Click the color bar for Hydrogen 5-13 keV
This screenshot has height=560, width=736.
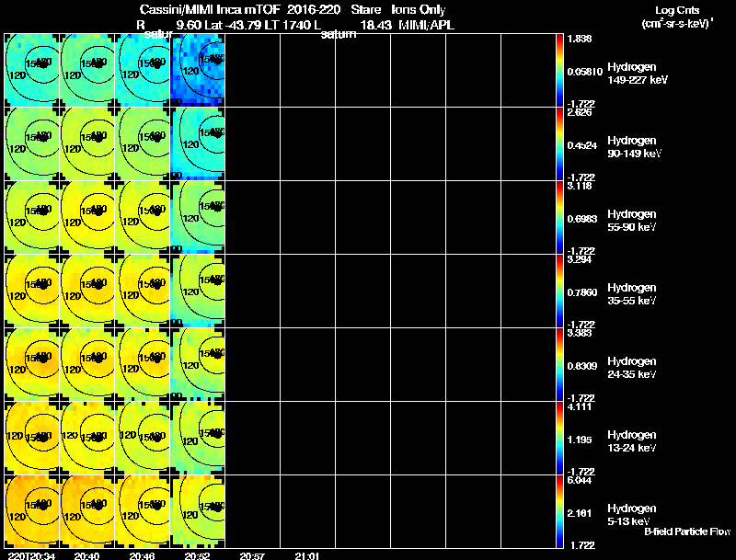(x=559, y=511)
